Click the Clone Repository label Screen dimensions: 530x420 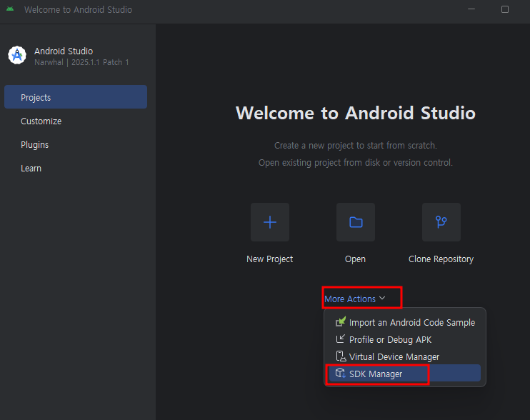[441, 259]
